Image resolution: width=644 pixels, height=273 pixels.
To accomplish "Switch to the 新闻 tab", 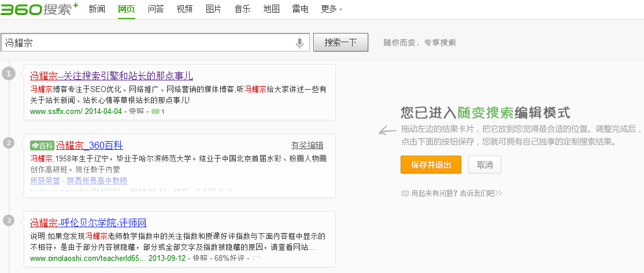I will [97, 9].
